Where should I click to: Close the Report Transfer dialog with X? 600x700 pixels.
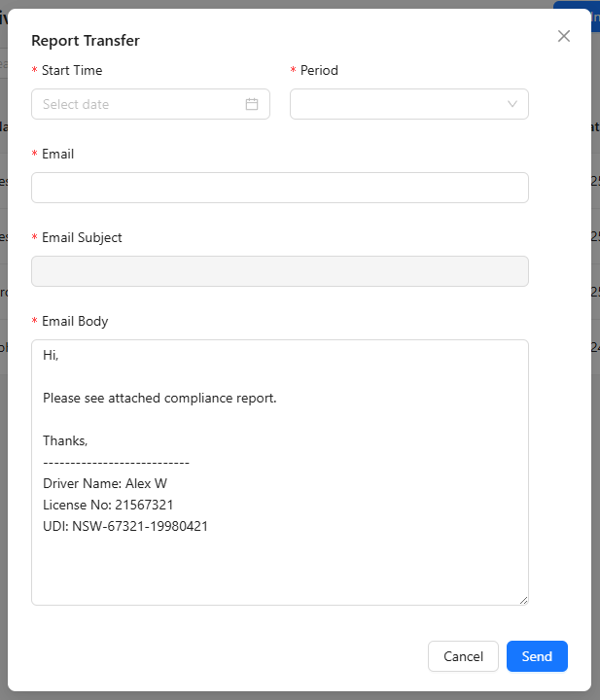[x=564, y=36]
